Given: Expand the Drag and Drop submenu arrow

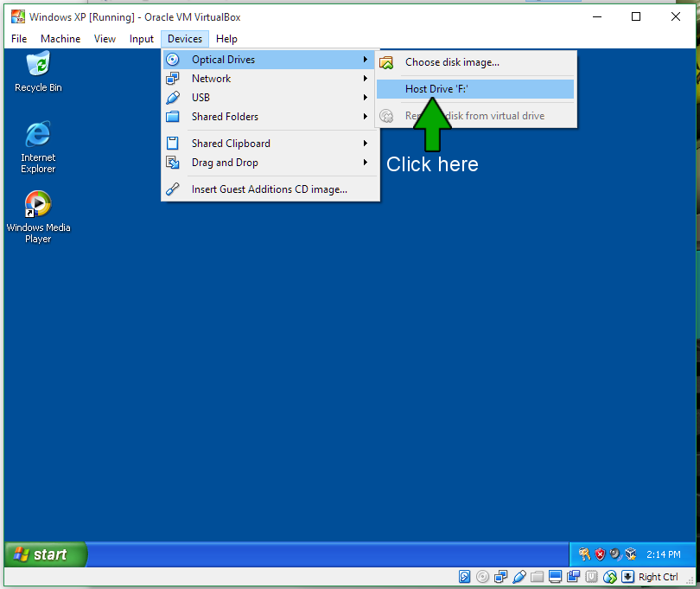Looking at the screenshot, I should 366,163.
